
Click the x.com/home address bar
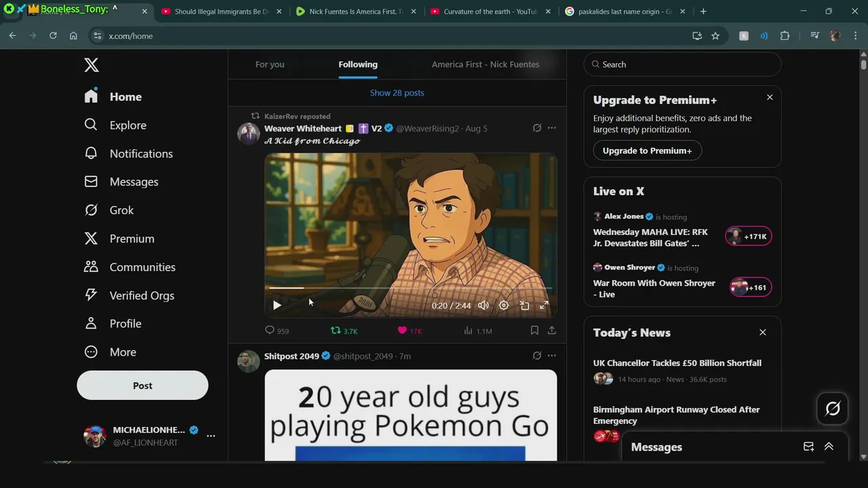tap(393, 36)
